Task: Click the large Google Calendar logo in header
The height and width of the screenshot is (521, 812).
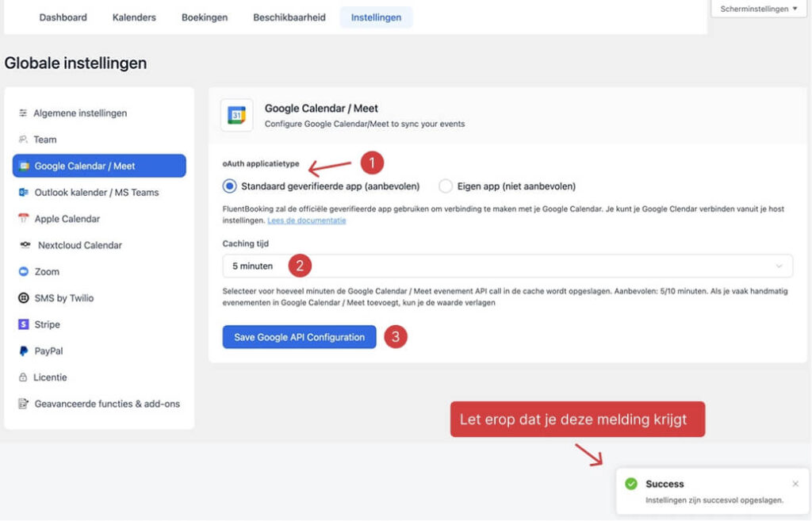Action: (x=236, y=115)
